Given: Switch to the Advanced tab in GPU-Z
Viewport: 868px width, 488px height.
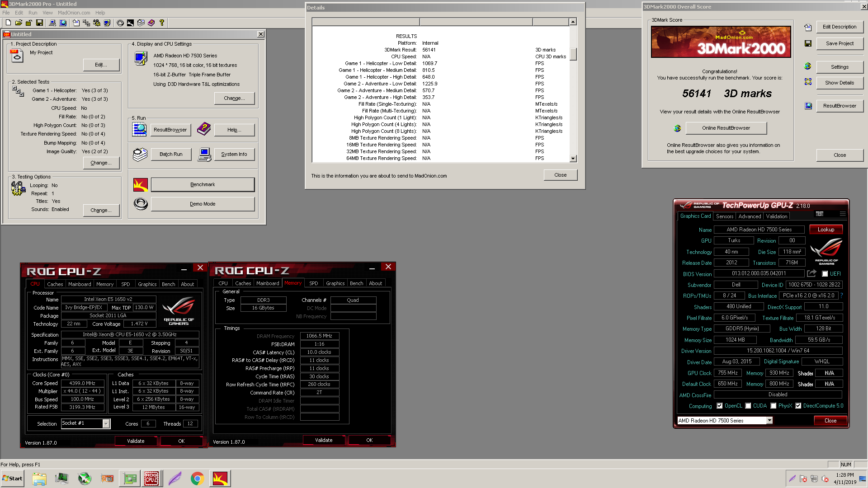Looking at the screenshot, I should pyautogui.click(x=750, y=216).
